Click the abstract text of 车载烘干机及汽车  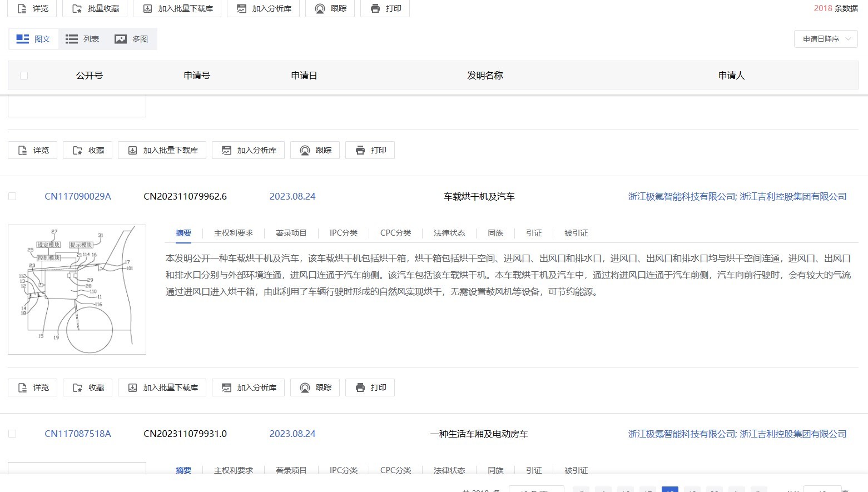[508, 275]
